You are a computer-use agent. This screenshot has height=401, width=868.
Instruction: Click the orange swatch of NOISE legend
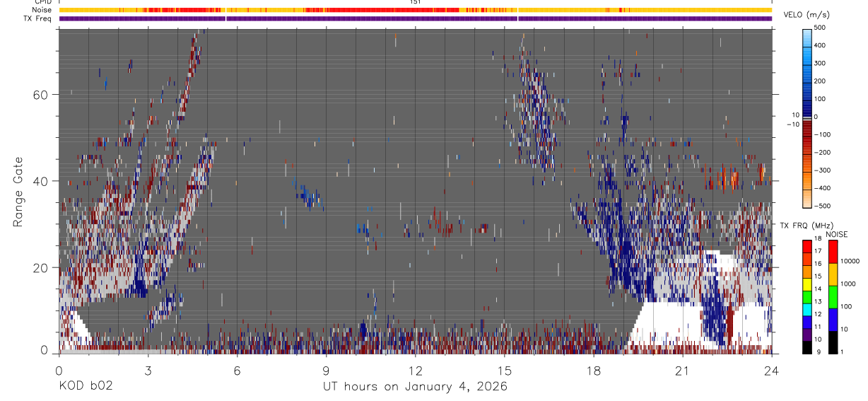coord(833,273)
